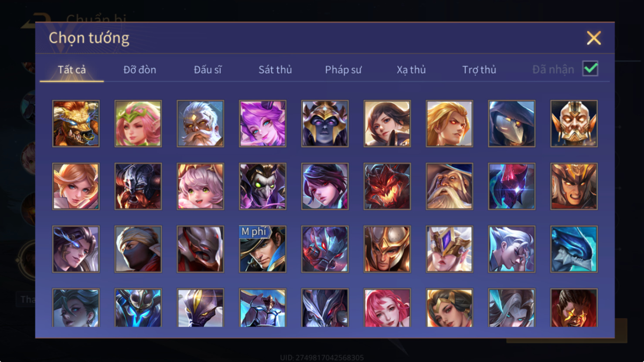Filter by the Pháp sư tab
644x362 pixels.
click(343, 70)
